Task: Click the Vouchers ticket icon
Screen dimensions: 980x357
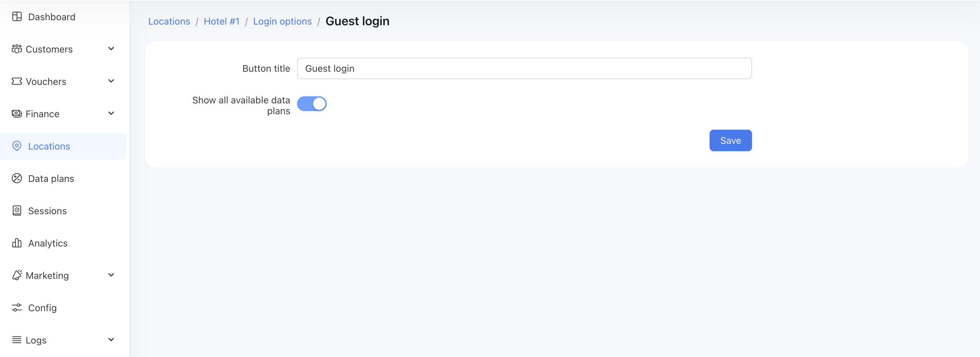Action: click(x=17, y=82)
